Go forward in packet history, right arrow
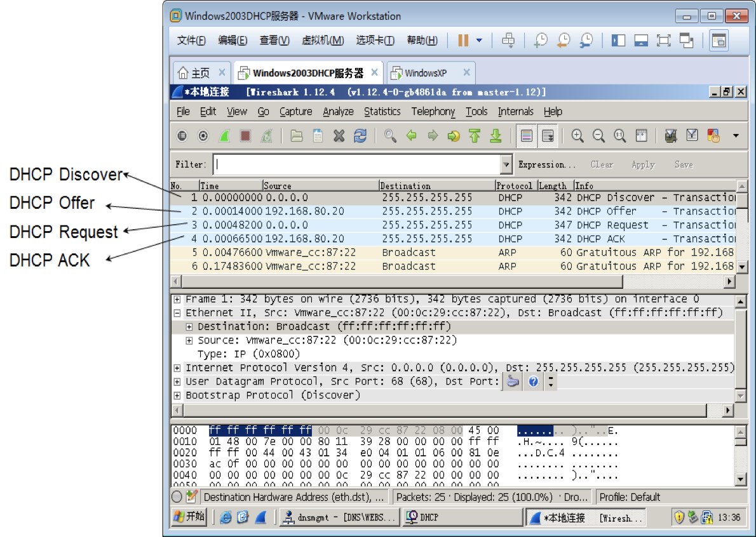 coord(433,136)
